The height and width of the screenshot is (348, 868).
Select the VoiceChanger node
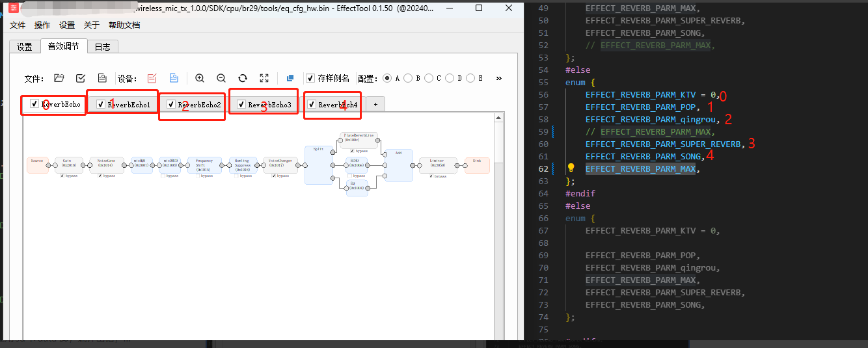(x=282, y=165)
